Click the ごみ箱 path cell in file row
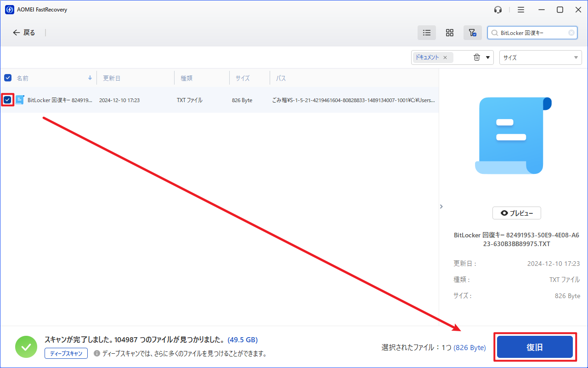Image resolution: width=588 pixels, height=368 pixels. 354,100
